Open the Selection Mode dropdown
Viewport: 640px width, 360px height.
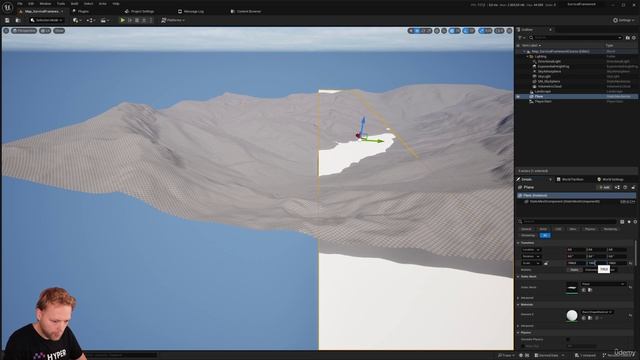[x=47, y=20]
